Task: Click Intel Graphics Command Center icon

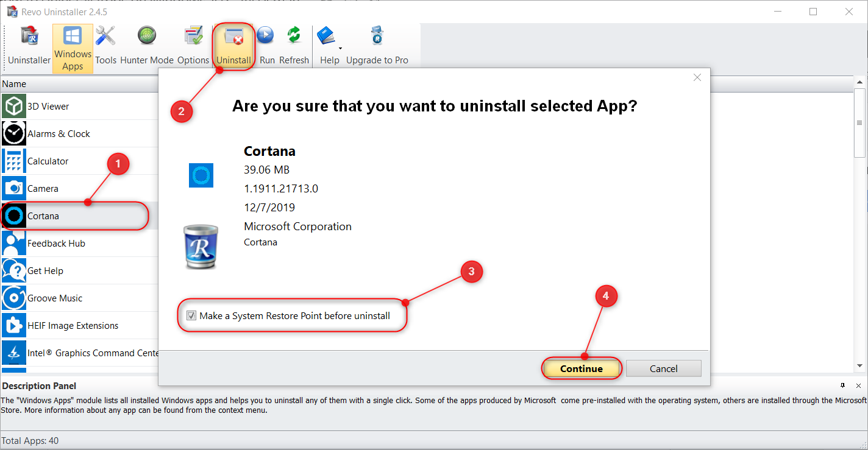Action: [x=13, y=353]
